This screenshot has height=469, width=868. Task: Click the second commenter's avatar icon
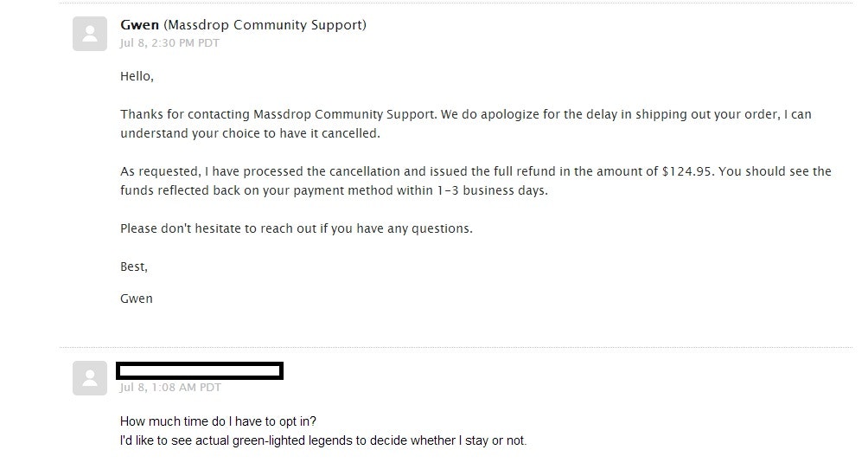click(90, 378)
